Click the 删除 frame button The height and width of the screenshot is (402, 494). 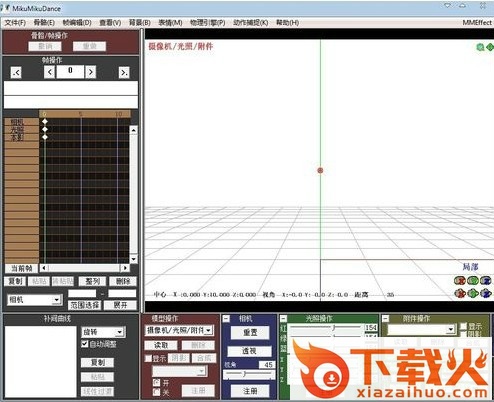click(123, 281)
